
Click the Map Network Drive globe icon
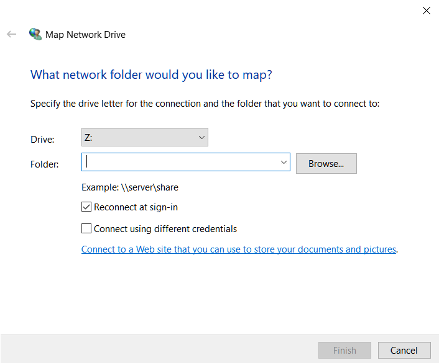(x=35, y=34)
